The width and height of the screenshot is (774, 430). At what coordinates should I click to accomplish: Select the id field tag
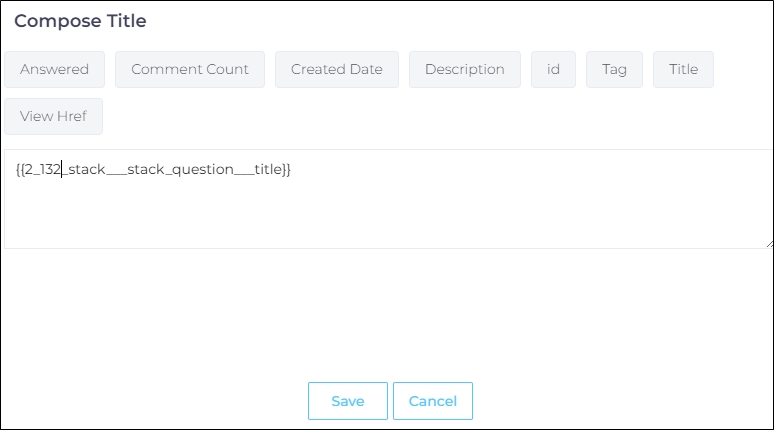(553, 70)
